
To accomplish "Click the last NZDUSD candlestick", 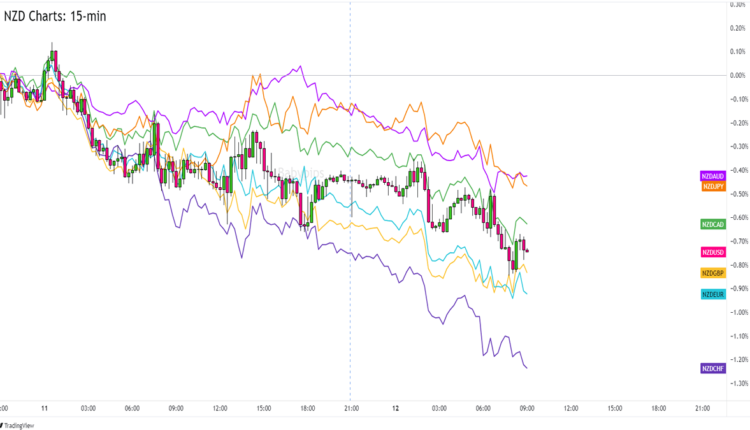I will (x=526, y=249).
